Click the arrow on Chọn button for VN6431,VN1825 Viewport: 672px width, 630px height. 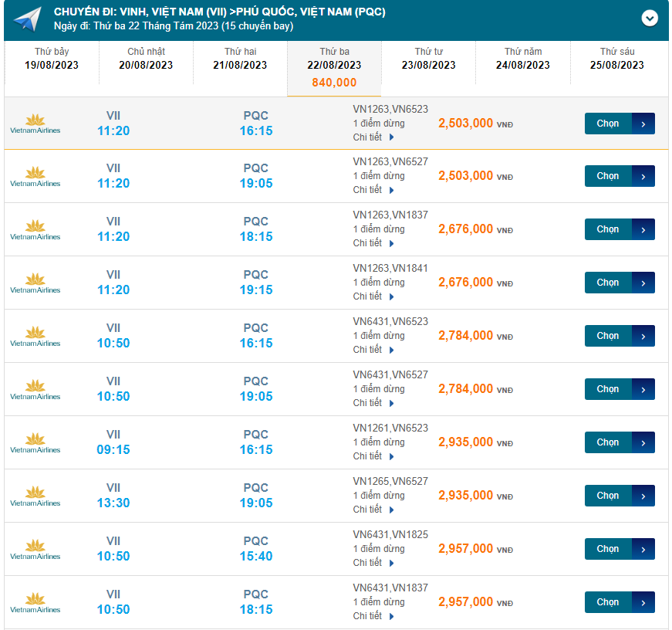pos(643,549)
